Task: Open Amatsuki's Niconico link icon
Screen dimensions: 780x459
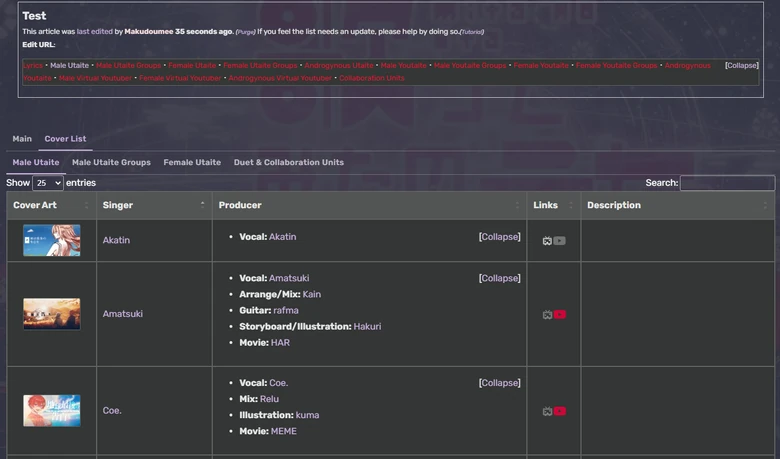Action: tap(547, 315)
